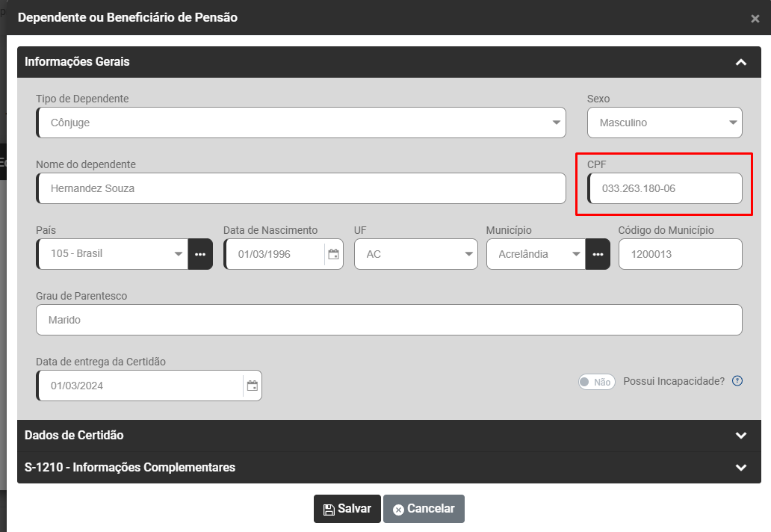The image size is (771, 532).
Task: Expand S-1210 Informações Complementares section
Action: point(740,468)
